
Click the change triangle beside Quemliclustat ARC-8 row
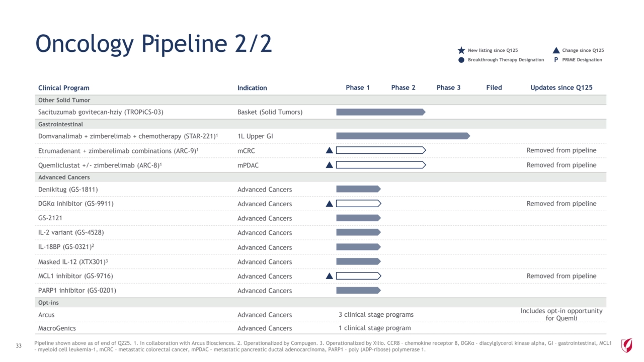329,164
